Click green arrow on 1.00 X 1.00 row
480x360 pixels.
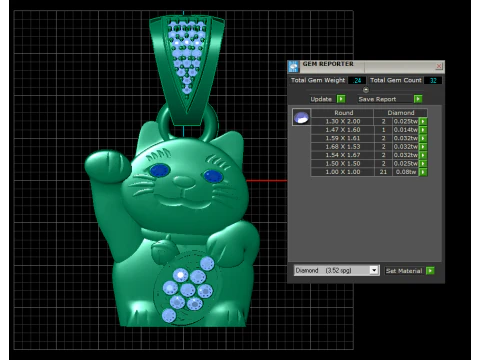[x=423, y=172]
